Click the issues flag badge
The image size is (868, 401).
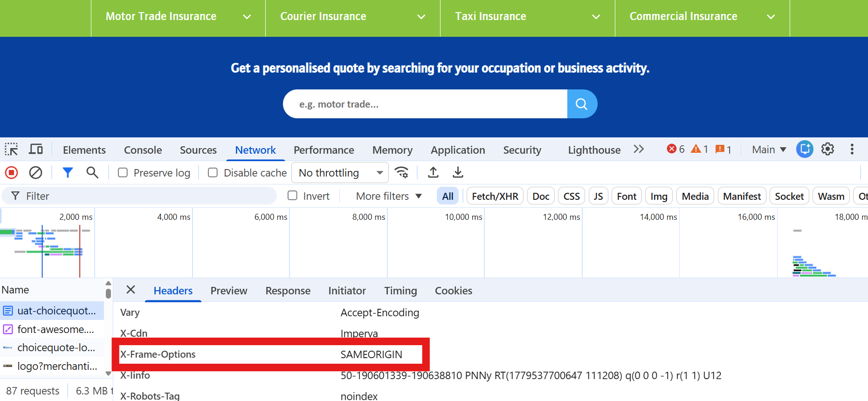click(723, 149)
